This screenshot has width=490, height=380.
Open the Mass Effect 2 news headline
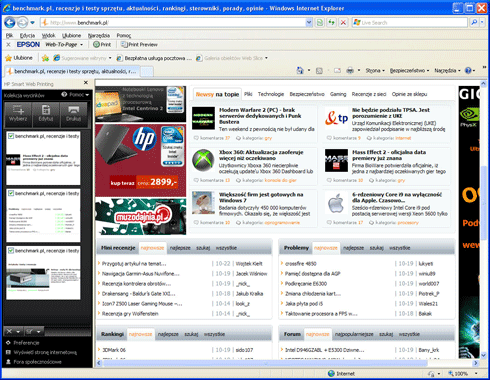[389, 155]
